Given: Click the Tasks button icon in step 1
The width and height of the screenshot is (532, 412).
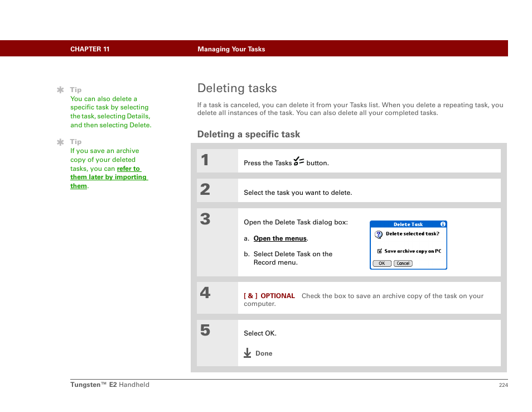Looking at the screenshot, I should (x=299, y=161).
